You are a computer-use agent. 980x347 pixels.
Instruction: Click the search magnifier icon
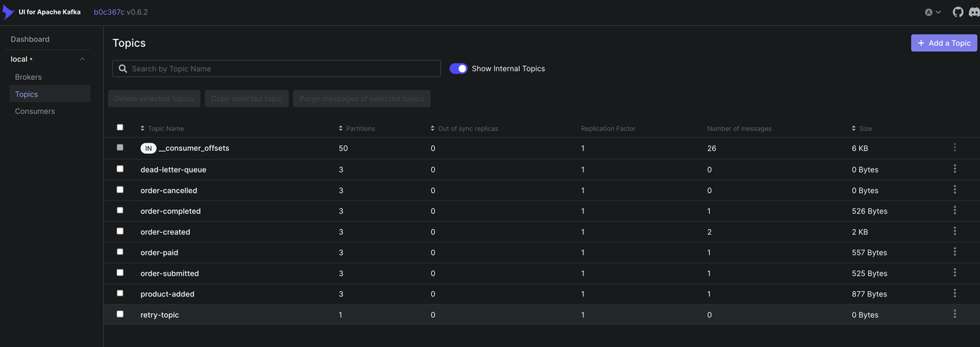pyautogui.click(x=122, y=69)
